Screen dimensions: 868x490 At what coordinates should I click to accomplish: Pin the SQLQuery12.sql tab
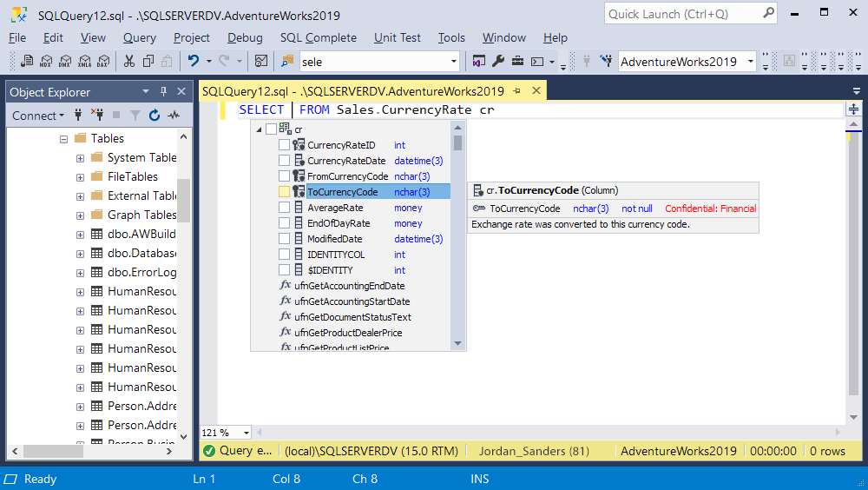click(517, 91)
